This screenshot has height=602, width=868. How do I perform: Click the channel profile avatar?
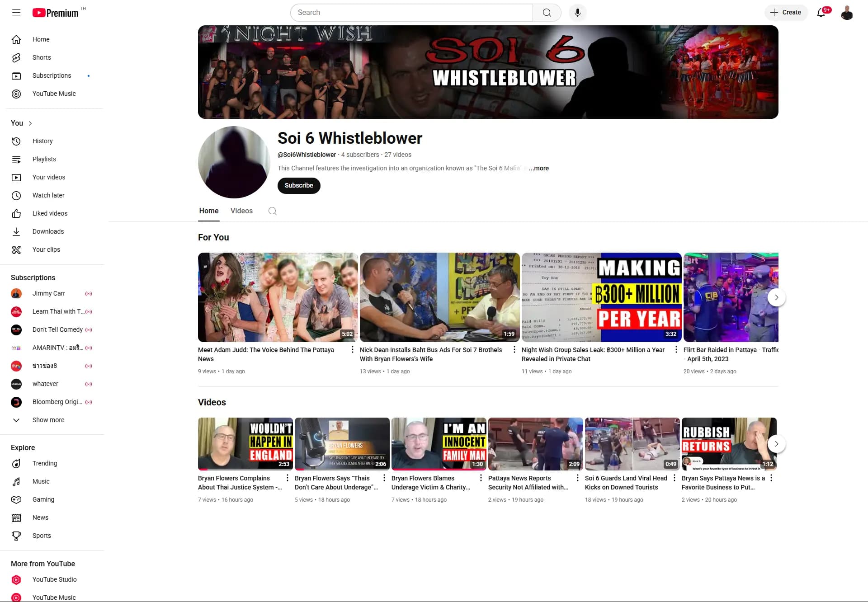pyautogui.click(x=234, y=162)
